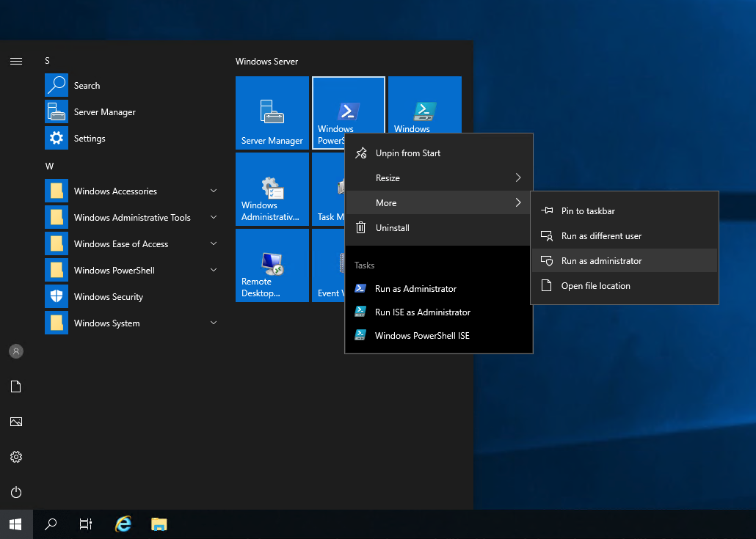Open File Explorer from the taskbar
The width and height of the screenshot is (756, 539).
pos(159,524)
